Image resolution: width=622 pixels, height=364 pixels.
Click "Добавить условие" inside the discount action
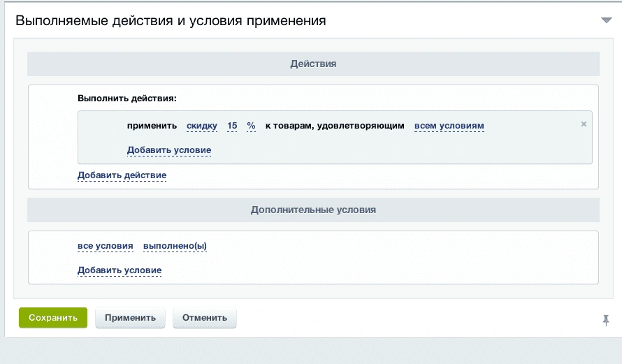[x=169, y=150]
